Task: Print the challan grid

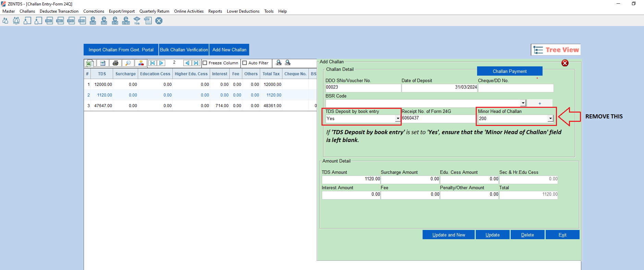Action: tap(116, 63)
